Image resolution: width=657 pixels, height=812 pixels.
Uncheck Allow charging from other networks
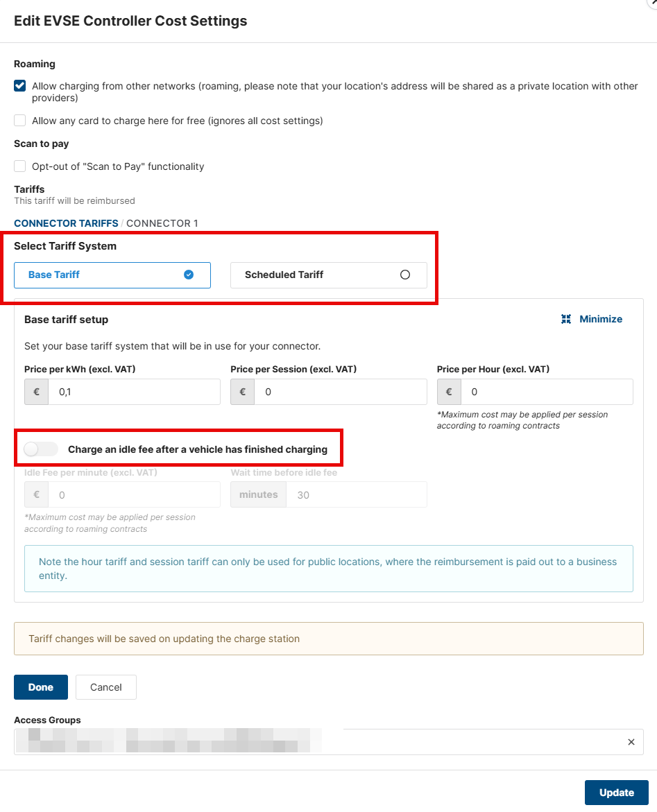(x=20, y=87)
